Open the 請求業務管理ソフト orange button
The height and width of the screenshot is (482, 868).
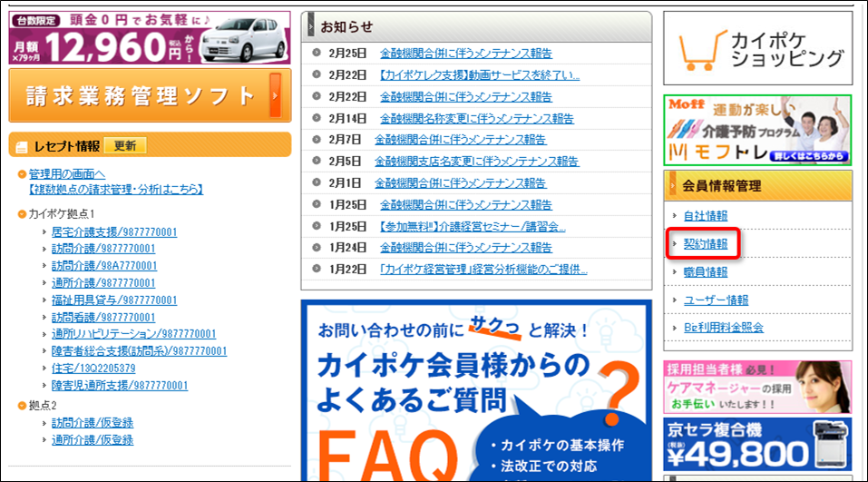(150, 95)
